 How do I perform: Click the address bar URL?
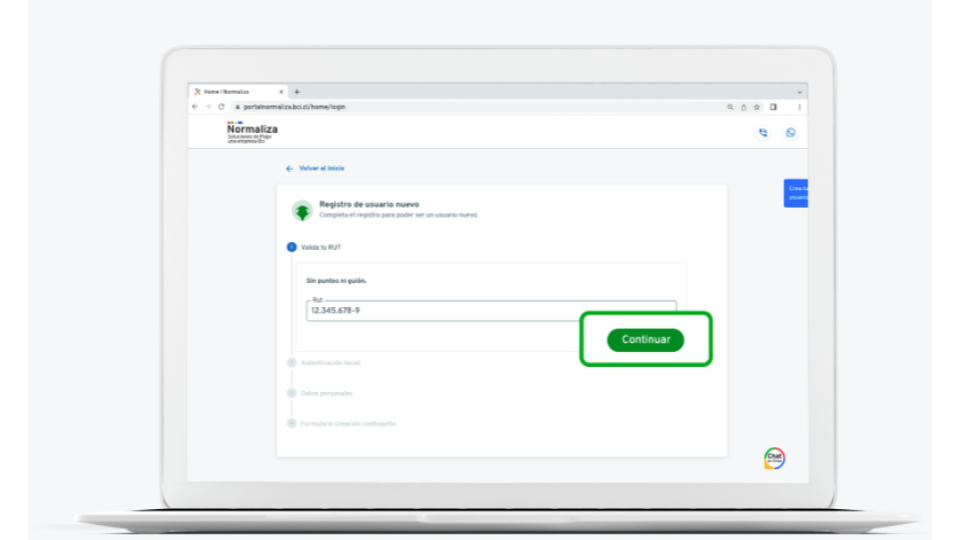[300, 106]
